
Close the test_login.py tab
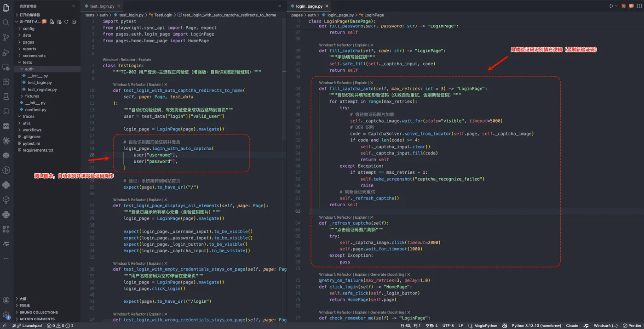119,6
